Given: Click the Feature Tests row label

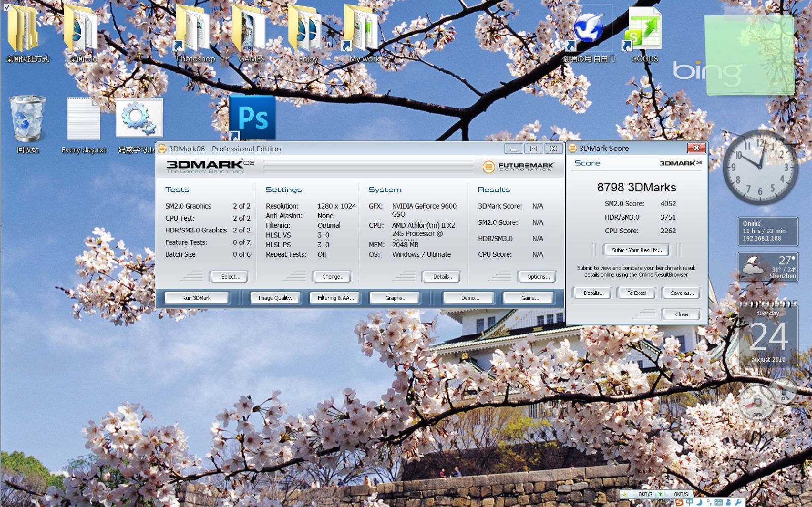Looking at the screenshot, I should point(186,242).
